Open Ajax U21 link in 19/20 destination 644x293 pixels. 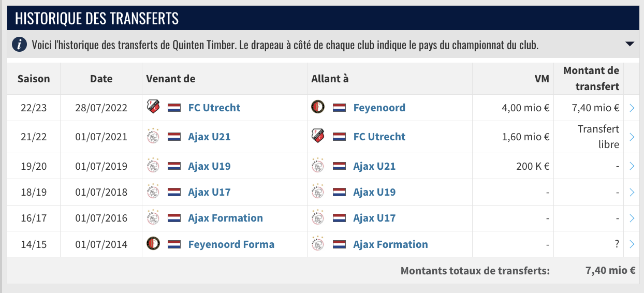(374, 166)
